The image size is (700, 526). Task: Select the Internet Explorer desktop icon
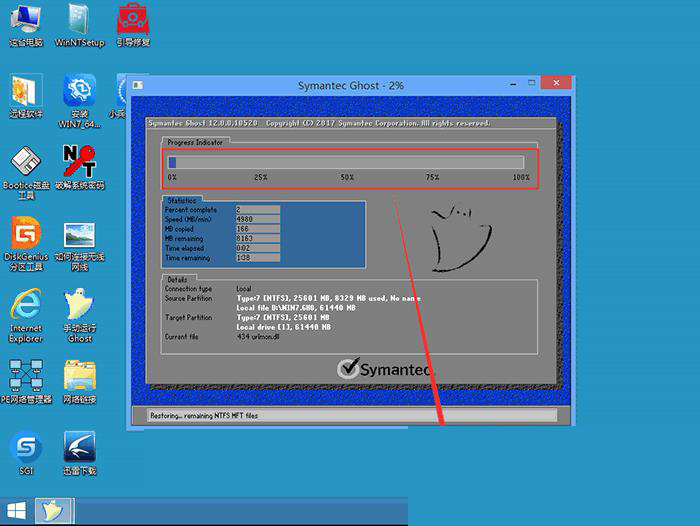(x=26, y=316)
